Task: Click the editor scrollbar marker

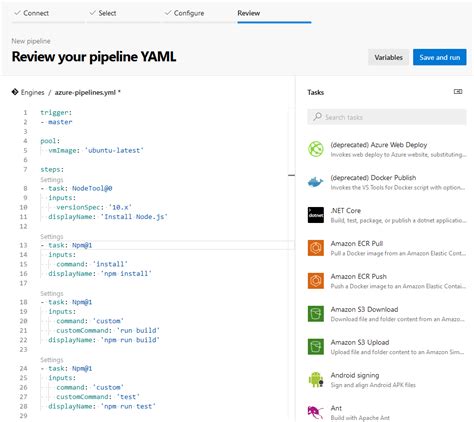Action: 291,175
